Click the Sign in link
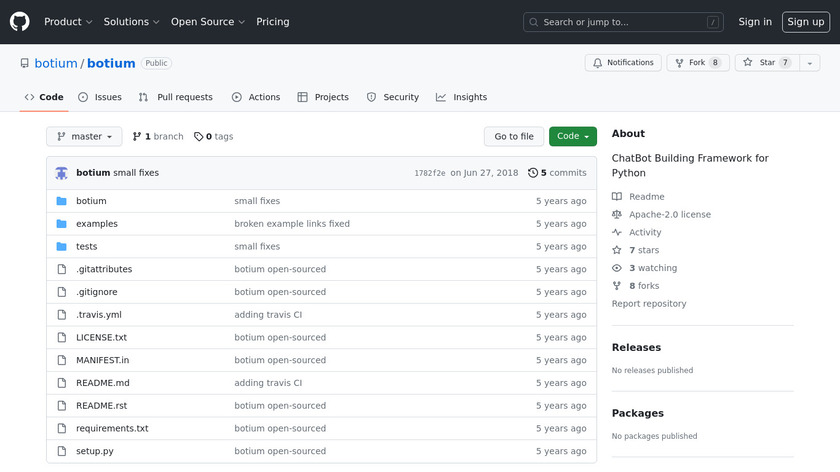840x472 pixels. pyautogui.click(x=755, y=22)
